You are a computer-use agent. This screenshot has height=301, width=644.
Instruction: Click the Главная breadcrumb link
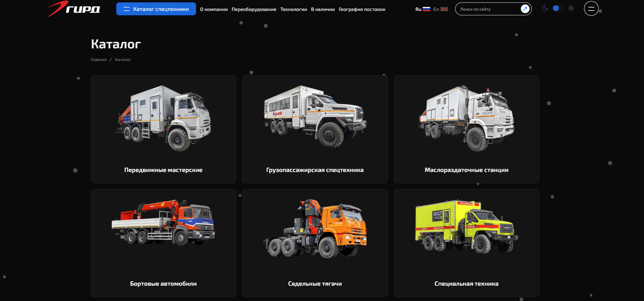point(99,60)
